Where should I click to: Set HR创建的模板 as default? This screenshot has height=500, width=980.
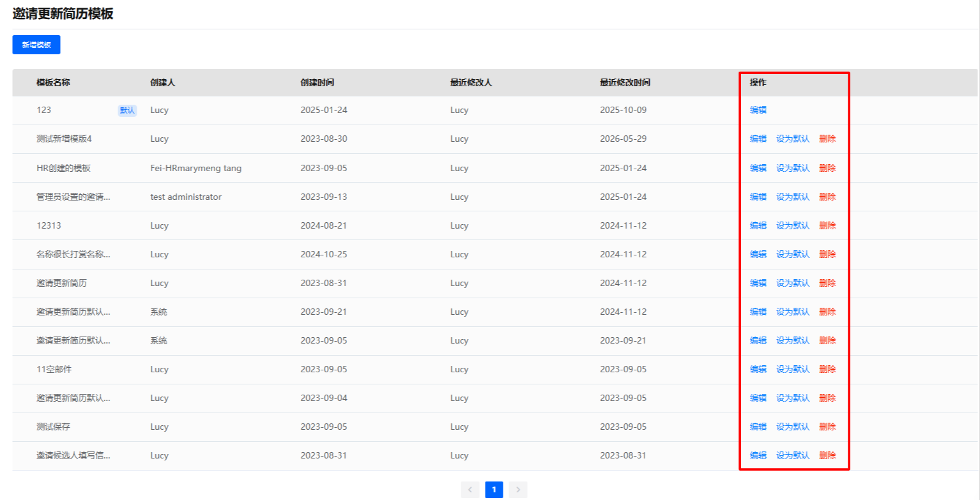click(793, 168)
